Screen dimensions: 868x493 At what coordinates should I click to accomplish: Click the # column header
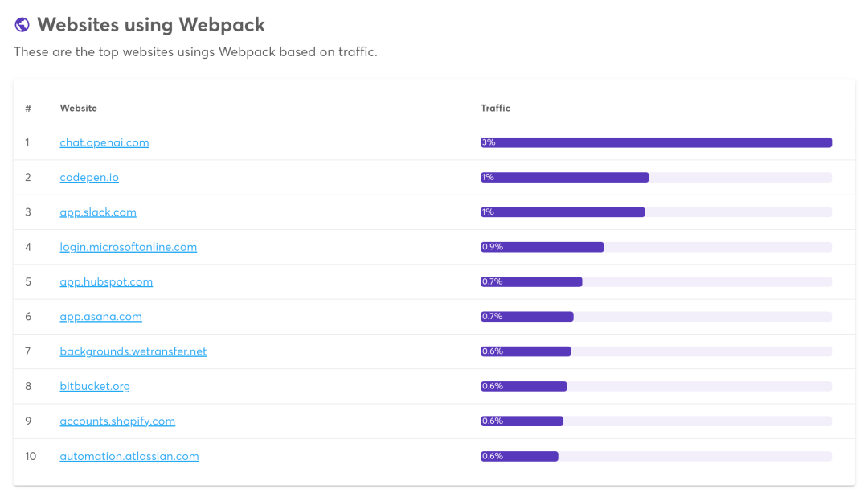pyautogui.click(x=28, y=108)
